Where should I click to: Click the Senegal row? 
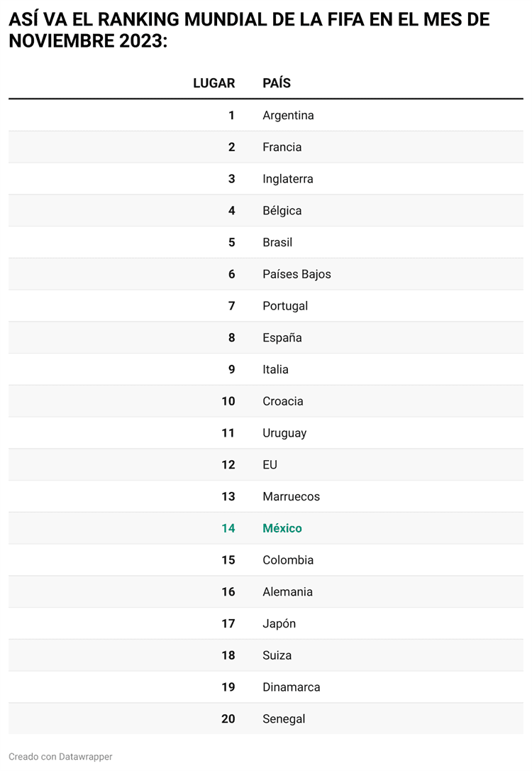coord(266,719)
